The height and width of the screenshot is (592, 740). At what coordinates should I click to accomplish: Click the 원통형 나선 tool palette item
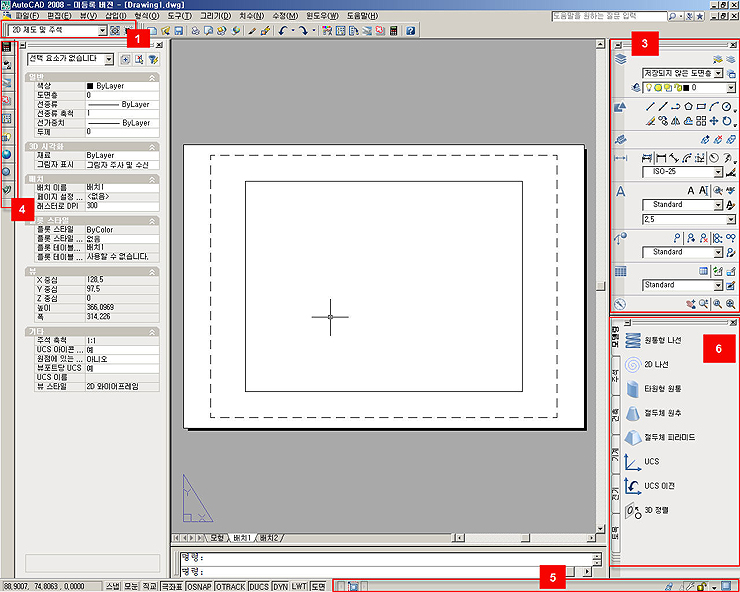tap(654, 340)
